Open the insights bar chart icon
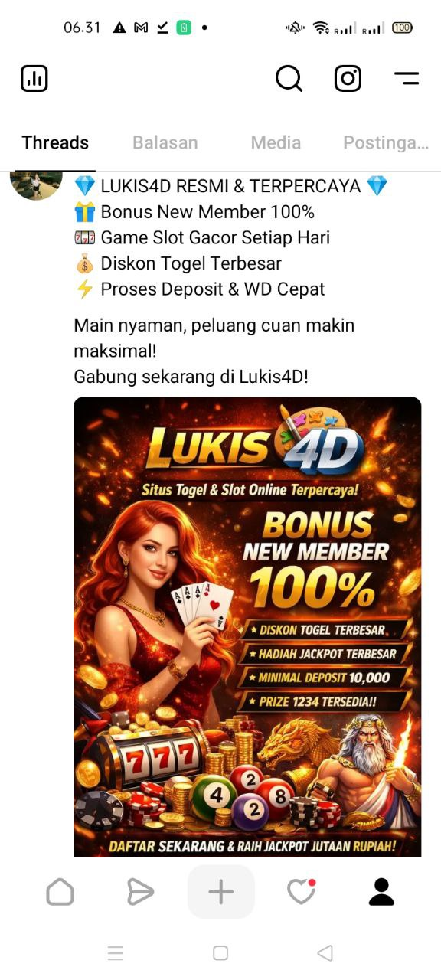 pos(34,78)
